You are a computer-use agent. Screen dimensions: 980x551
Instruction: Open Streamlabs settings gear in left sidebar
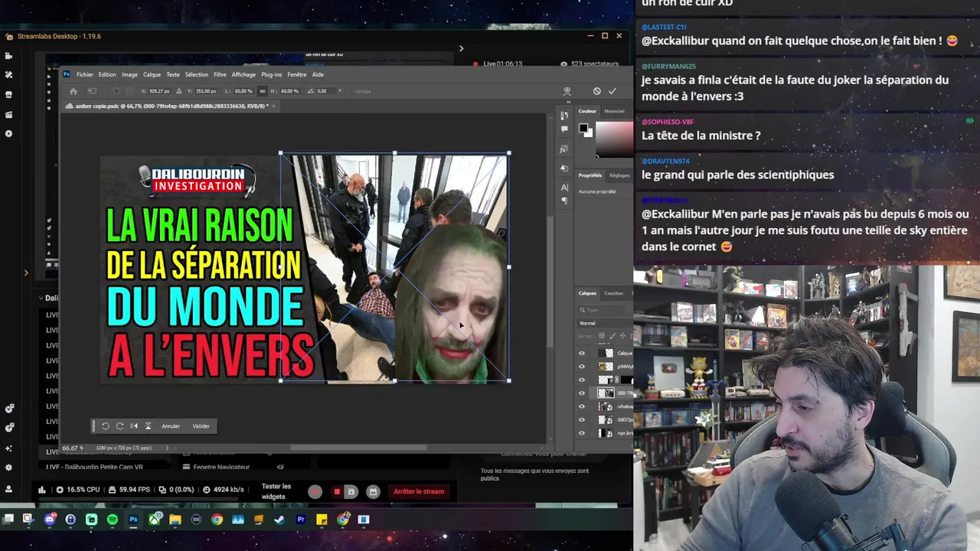pyautogui.click(x=8, y=468)
